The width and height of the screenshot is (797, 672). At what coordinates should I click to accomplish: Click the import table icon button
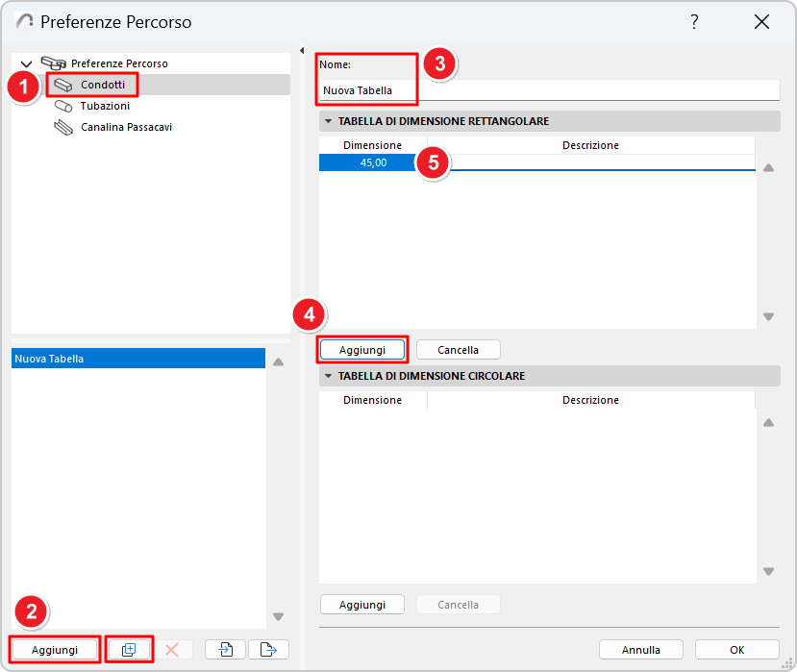tap(226, 650)
